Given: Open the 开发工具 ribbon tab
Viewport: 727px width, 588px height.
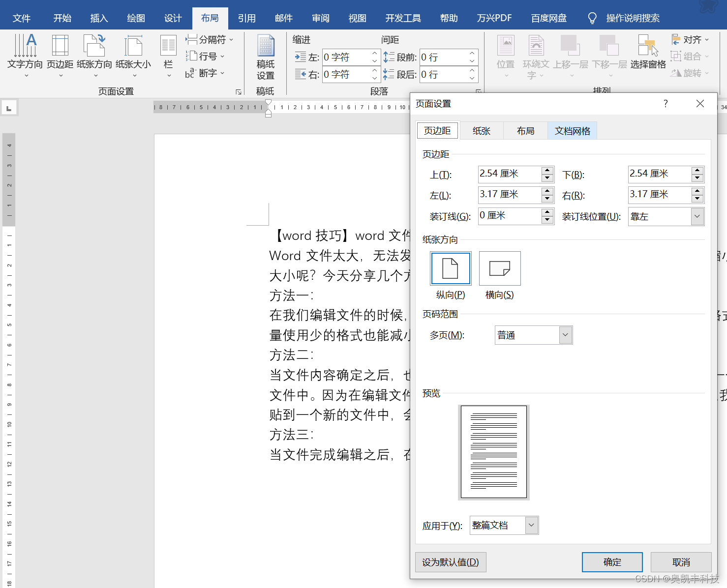Looking at the screenshot, I should 403,18.
